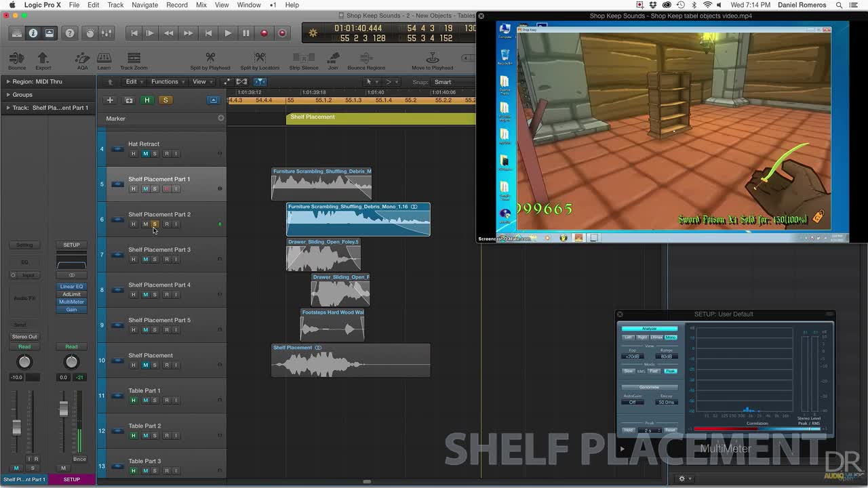Select the Bounce tool in the toolbar
868x488 pixels.
tap(16, 60)
